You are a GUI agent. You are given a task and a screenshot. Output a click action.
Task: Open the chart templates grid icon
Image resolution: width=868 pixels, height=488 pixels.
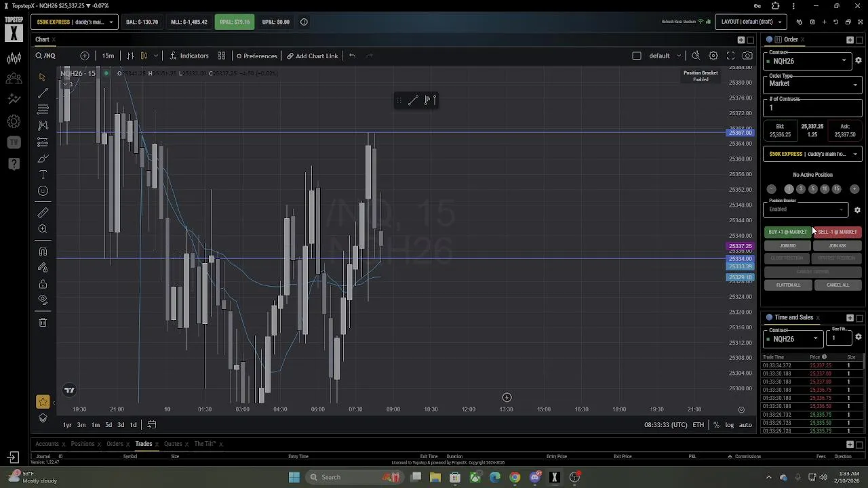pyautogui.click(x=221, y=56)
